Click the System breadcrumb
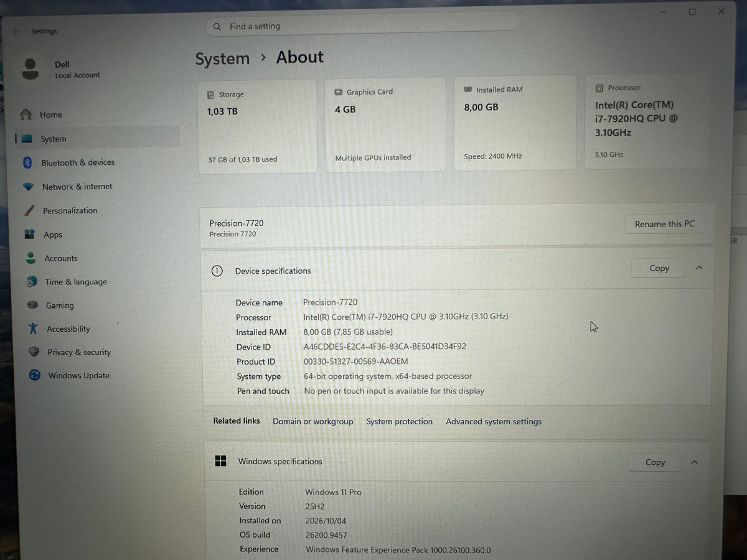 point(222,58)
